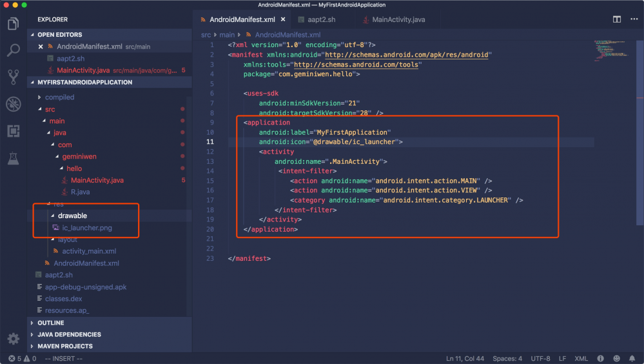Click the smiley feedback icon
Viewport: 644px width, 364px height.
click(617, 358)
